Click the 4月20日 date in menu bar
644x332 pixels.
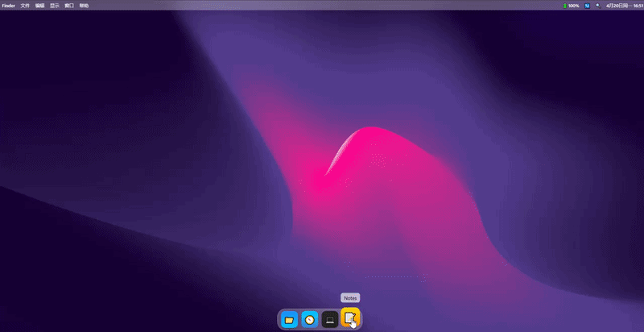[x=616, y=5]
